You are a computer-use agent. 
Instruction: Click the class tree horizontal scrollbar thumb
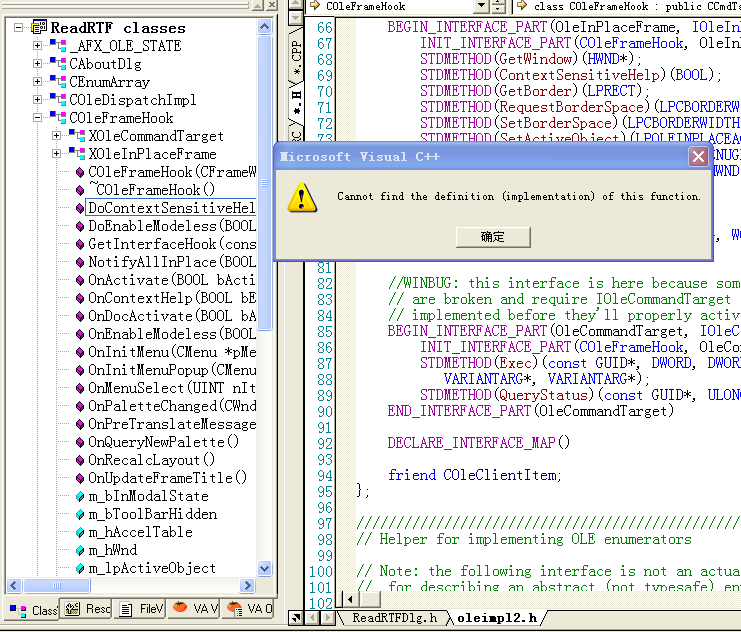(x=57, y=586)
